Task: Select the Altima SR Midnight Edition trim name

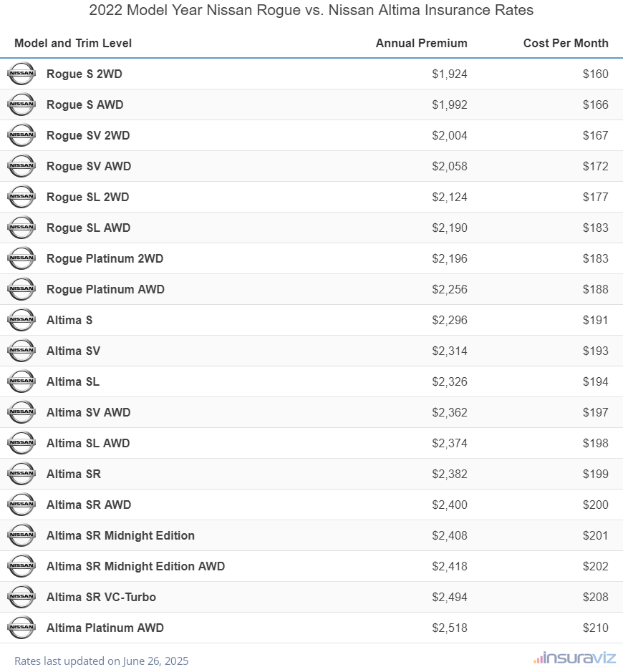Action: [x=120, y=535]
